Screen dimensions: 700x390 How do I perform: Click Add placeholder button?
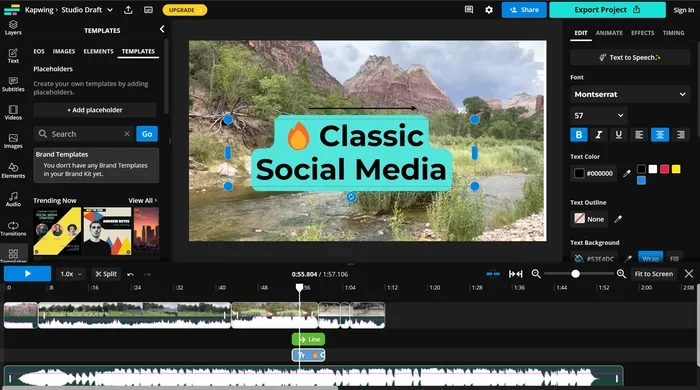pos(95,110)
